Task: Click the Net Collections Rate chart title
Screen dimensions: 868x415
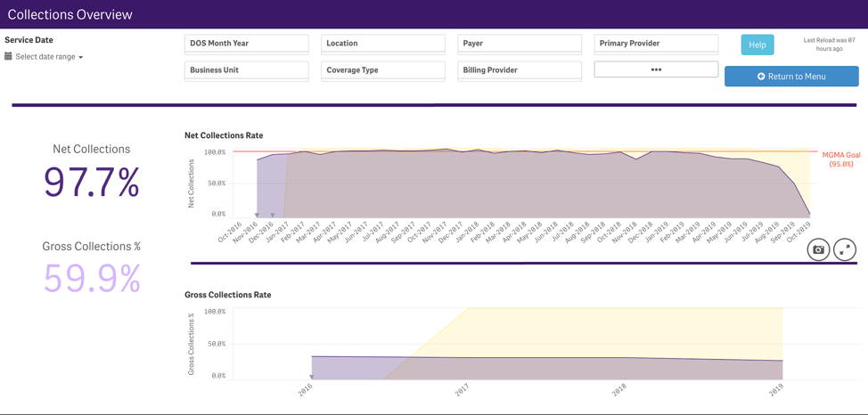Action: coord(224,135)
